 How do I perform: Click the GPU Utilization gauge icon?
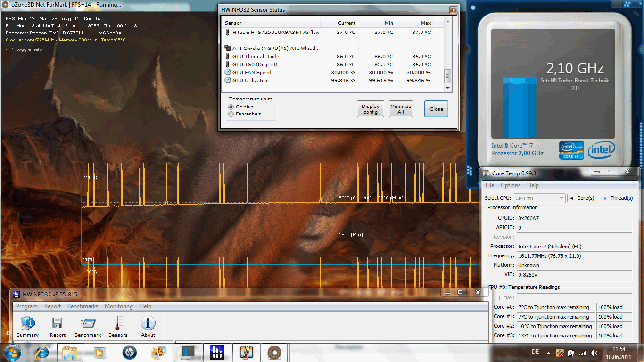click(228, 80)
